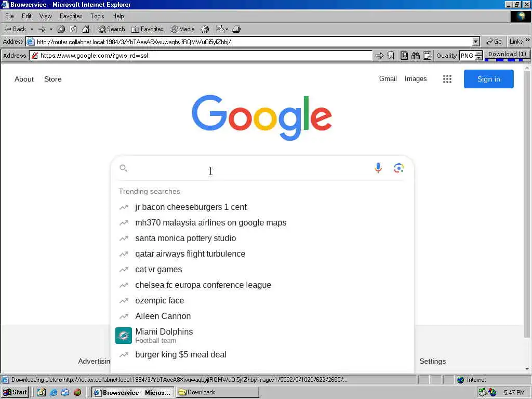532x399 pixels.
Task: Open the Mail icon dropdown arrow
Action: click(x=227, y=29)
